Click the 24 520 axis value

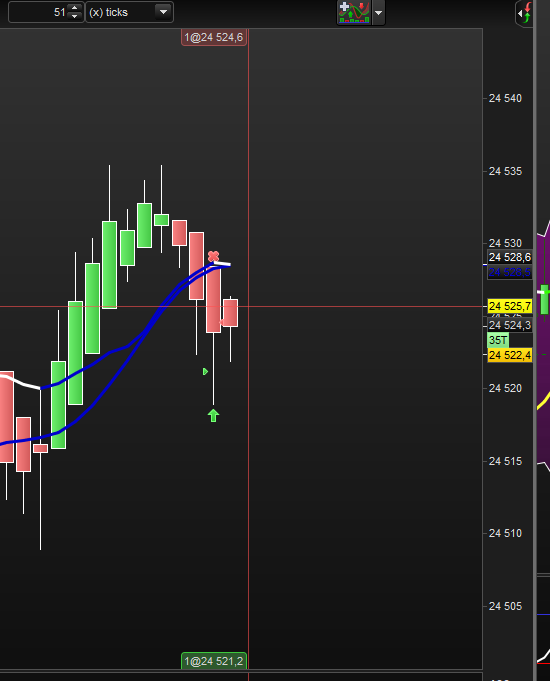[x=505, y=388]
